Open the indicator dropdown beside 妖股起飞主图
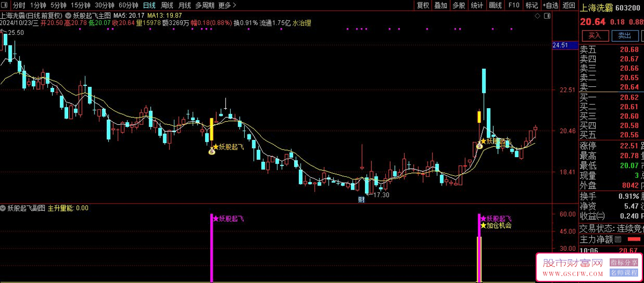This screenshot has width=644, height=283. pos(68,16)
